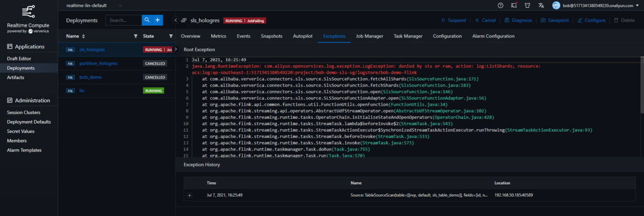Viewport: 644px width, 216px height.
Task: Open the Alarm Configuration tab
Action: point(493,36)
